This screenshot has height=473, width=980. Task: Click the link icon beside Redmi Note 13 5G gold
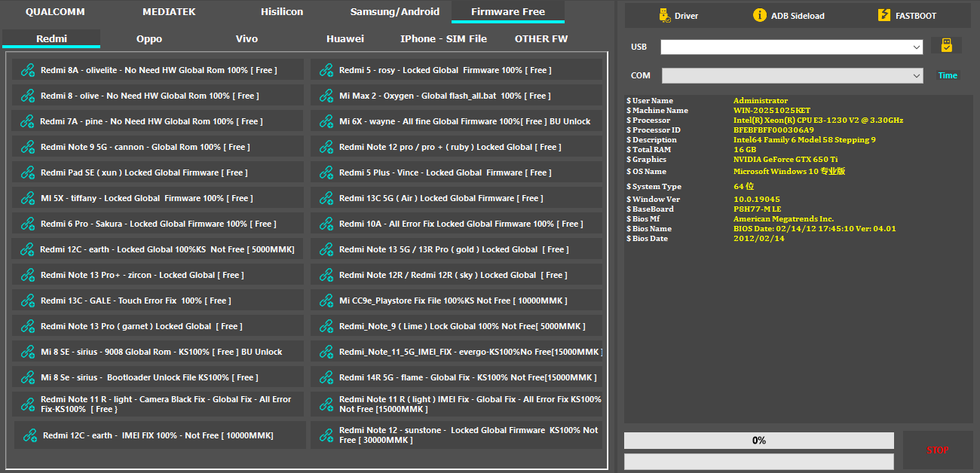[326, 249]
